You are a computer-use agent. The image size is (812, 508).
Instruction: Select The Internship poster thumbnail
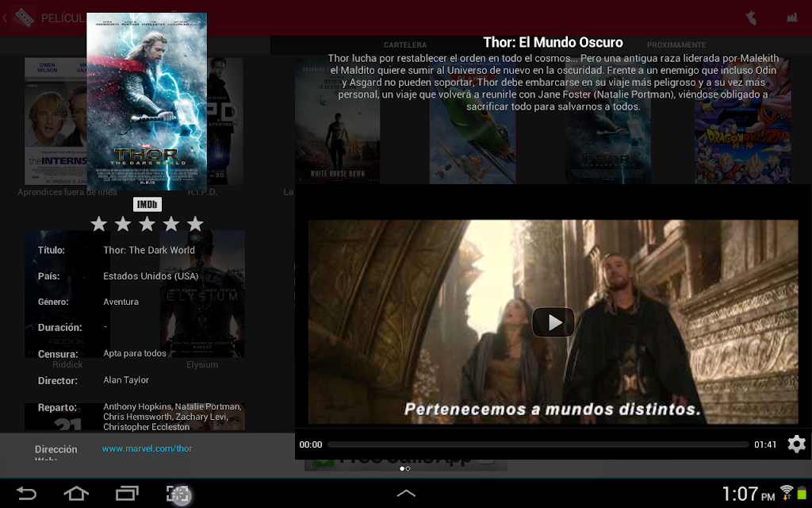point(56,121)
